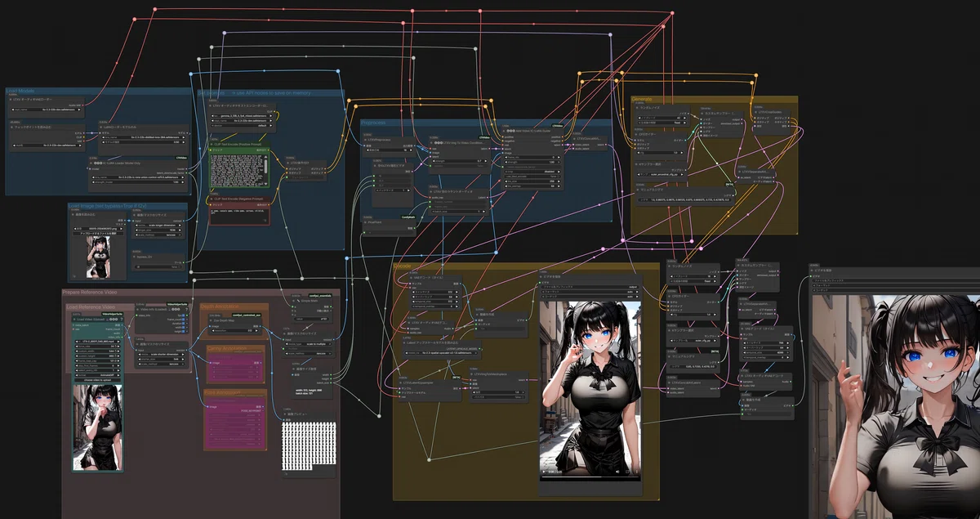Open 'scale shorter dimension' resize type combo
This screenshot has height=519, width=980.
click(x=161, y=354)
